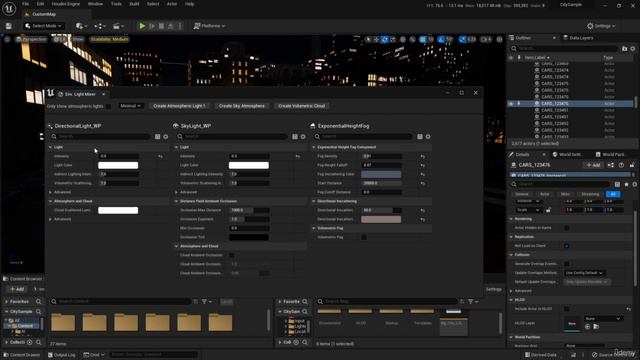Click the favorites star icon in Details search row
This screenshot has height=360, width=640.
[626, 184]
